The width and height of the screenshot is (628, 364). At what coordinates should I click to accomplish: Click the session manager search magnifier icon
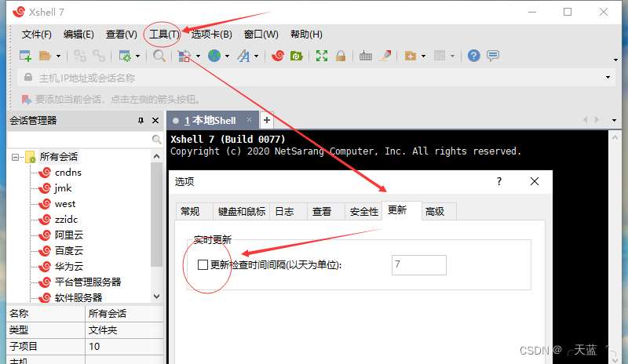156,140
